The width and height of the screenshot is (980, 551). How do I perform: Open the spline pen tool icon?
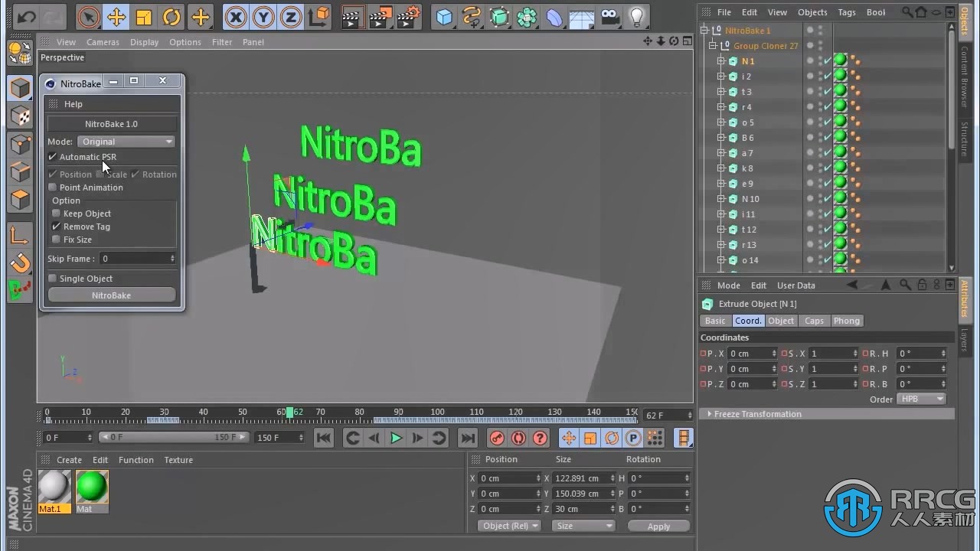(472, 16)
